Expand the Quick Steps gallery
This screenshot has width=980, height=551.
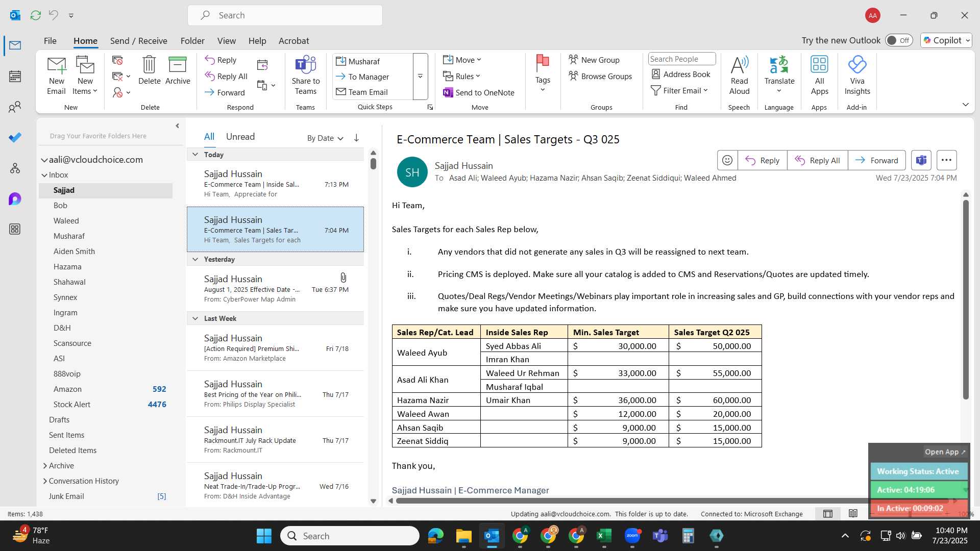[x=420, y=77]
